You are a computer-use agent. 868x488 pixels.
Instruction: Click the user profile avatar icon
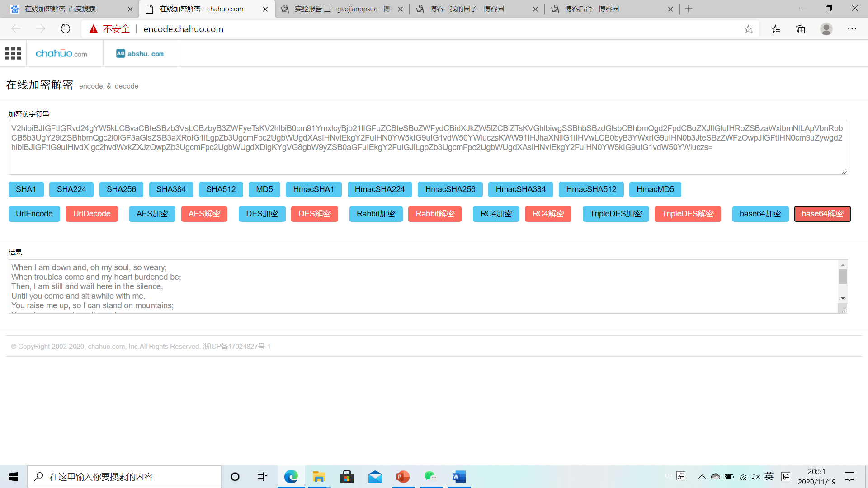click(826, 29)
